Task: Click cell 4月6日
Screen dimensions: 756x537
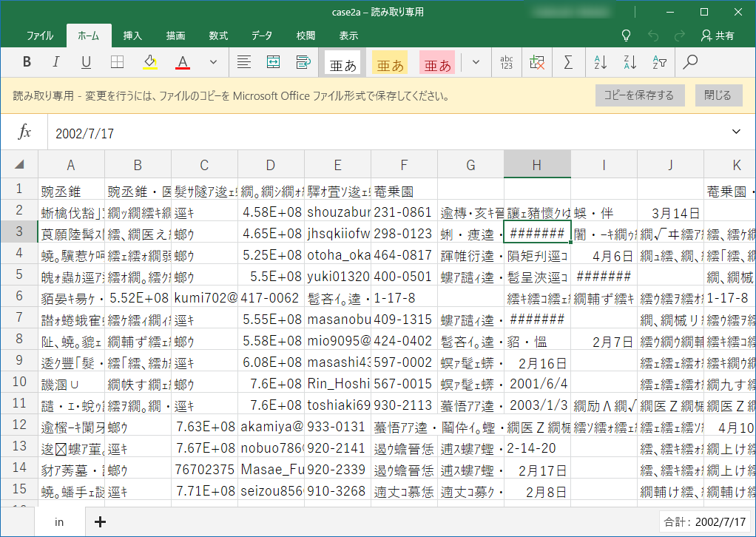Action: (x=604, y=255)
